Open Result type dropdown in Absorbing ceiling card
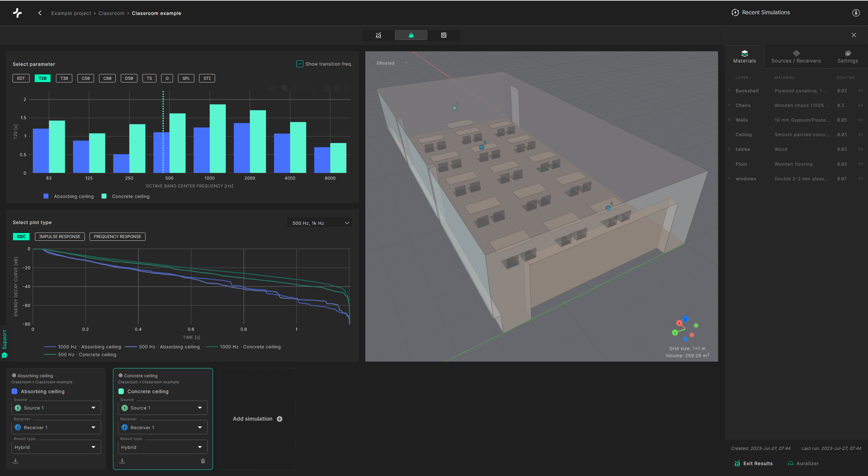This screenshot has height=476, width=868. pos(56,447)
